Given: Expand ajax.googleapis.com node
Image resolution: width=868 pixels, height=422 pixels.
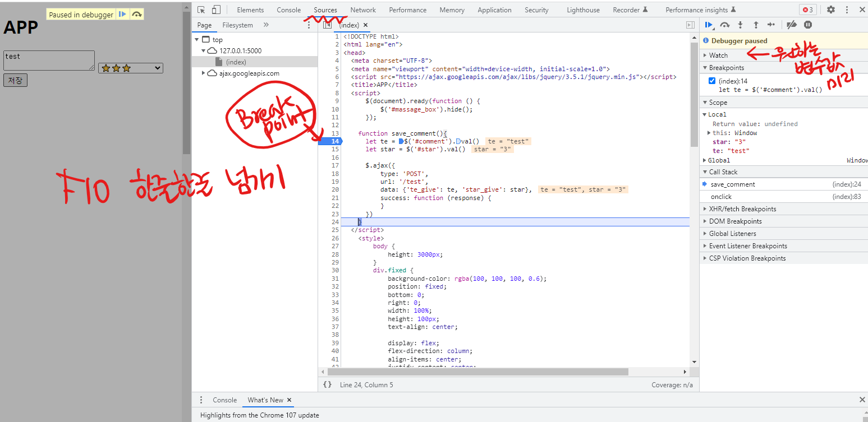Looking at the screenshot, I should (204, 73).
